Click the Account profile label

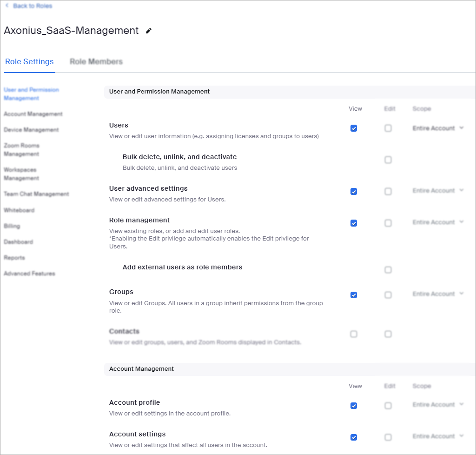coord(134,402)
